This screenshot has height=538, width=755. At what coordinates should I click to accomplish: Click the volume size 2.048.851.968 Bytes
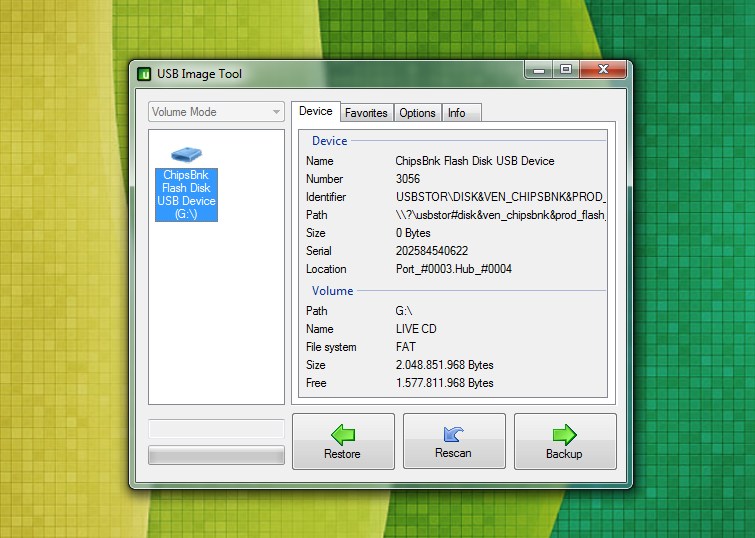pyautogui.click(x=444, y=365)
